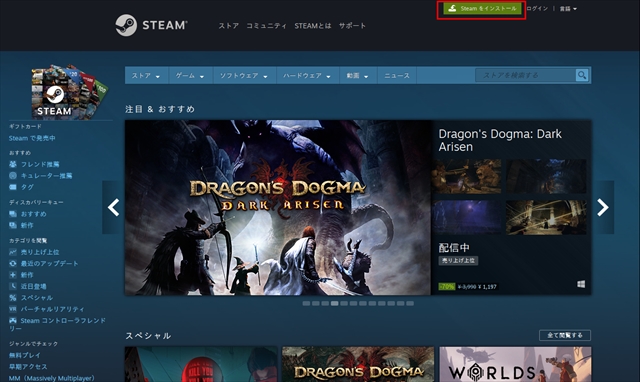Image resolution: width=640 pixels, height=382 pixels.
Task: Select the fourth carousel indicator dot
Action: tap(335, 303)
